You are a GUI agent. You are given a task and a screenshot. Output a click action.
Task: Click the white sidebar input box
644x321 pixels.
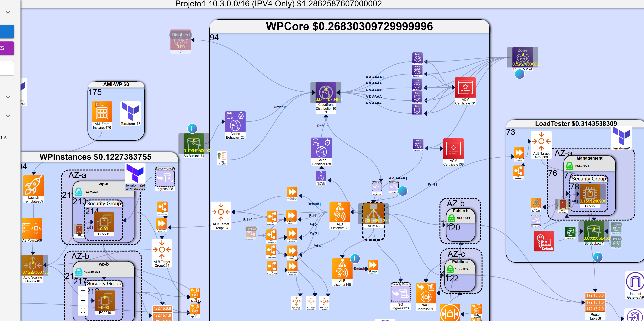(x=7, y=68)
